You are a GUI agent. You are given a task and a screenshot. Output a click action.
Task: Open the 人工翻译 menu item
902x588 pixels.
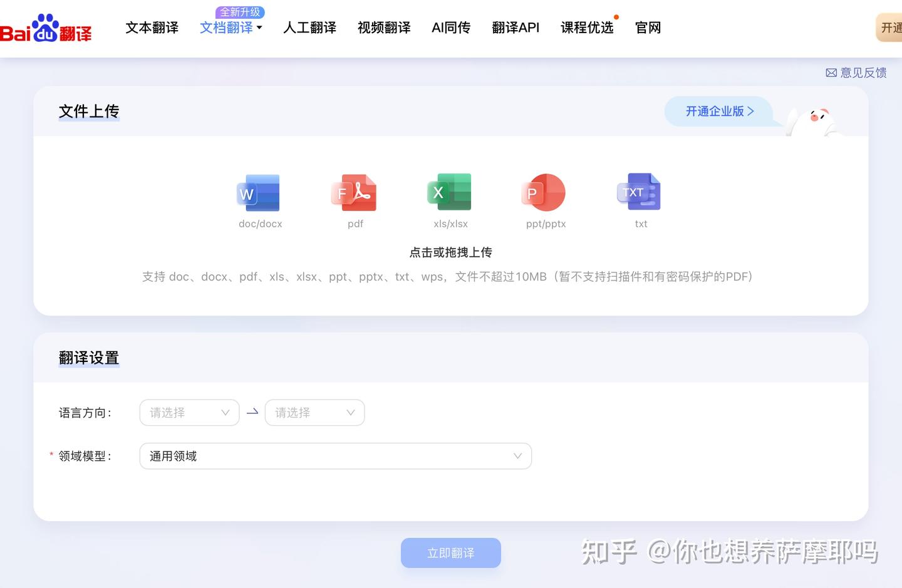309,28
